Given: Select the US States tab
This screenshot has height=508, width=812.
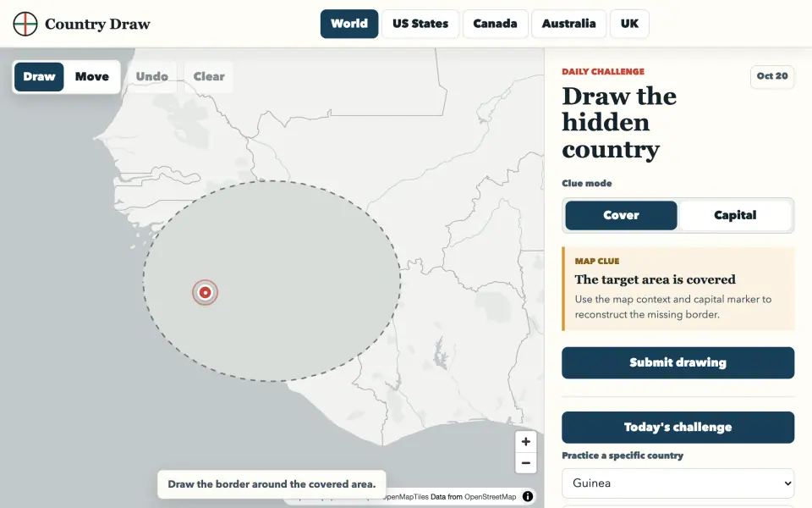Looking at the screenshot, I should coord(420,24).
